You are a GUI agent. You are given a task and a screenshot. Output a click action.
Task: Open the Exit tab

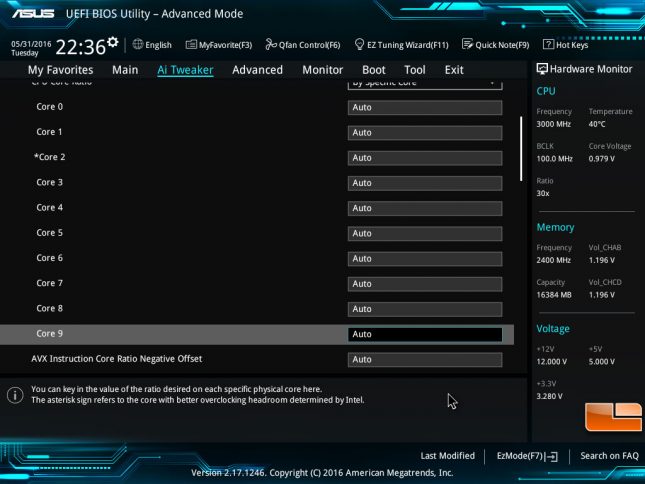454,70
